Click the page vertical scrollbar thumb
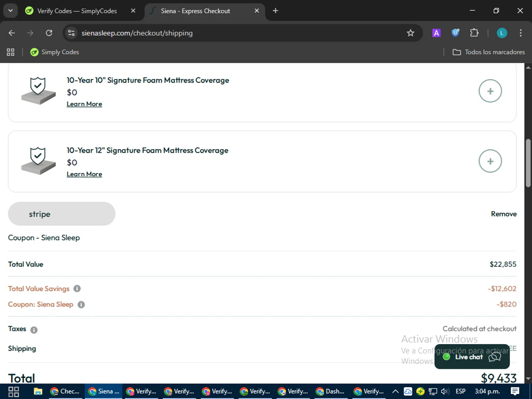 [528, 163]
